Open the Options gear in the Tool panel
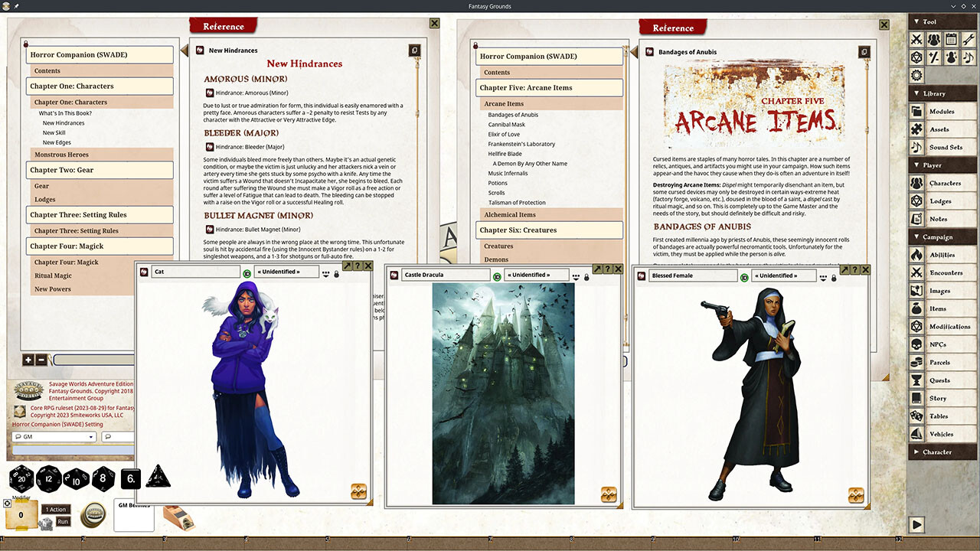Screen dimensions: 980x551 coord(916,74)
